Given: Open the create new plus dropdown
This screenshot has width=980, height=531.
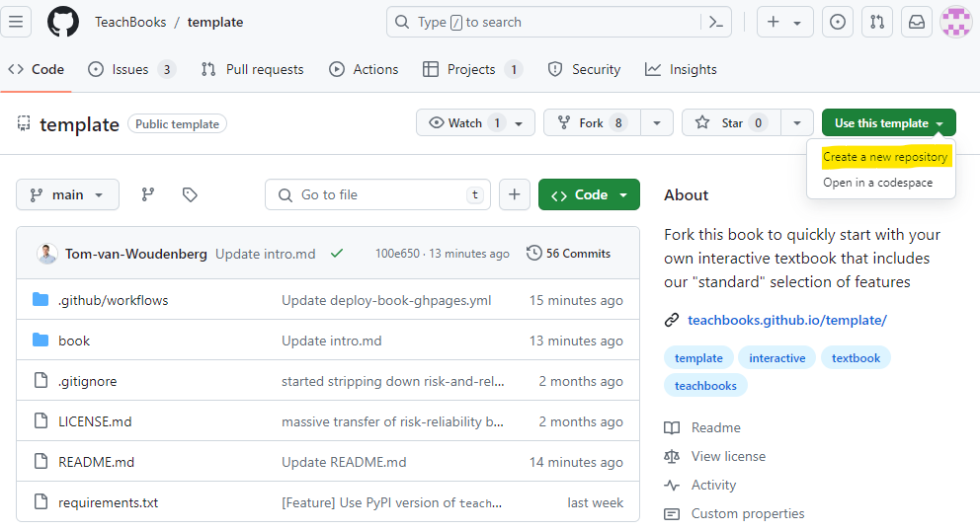Looking at the screenshot, I should pos(785,22).
